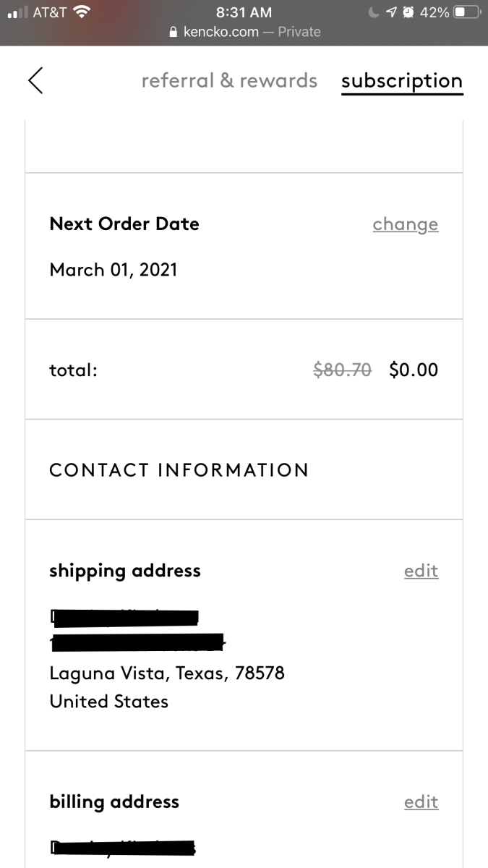Tap the lock icon beside kencko.com
Image resolution: width=488 pixels, height=868 pixels.
pos(172,33)
